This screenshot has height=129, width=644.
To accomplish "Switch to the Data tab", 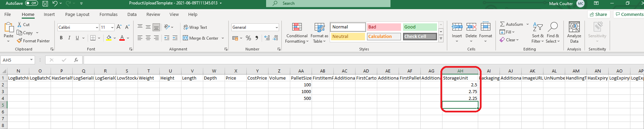I will pyautogui.click(x=132, y=15).
